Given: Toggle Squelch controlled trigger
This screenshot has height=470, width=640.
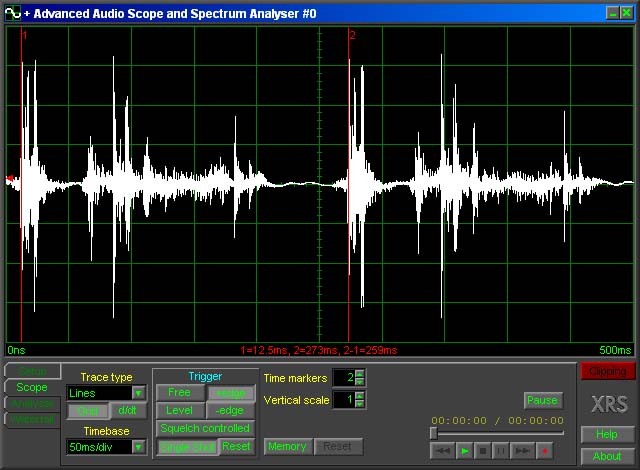Looking at the screenshot, I should [205, 428].
